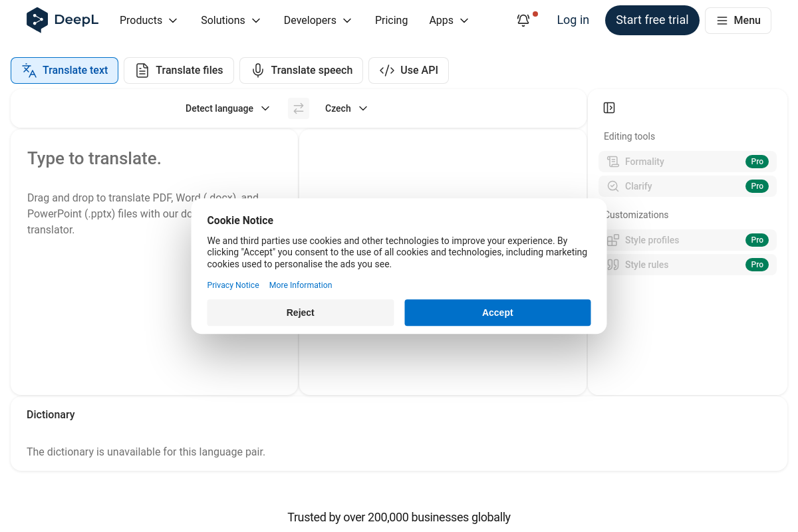Accept cookies in the notice
The width and height of the screenshot is (798, 532).
497,313
